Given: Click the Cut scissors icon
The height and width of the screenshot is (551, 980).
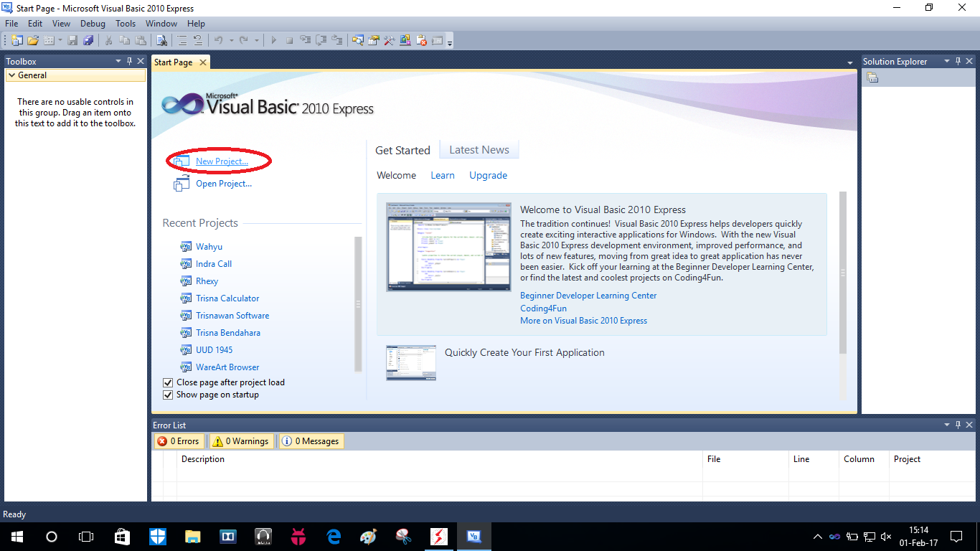Looking at the screenshot, I should 108,40.
